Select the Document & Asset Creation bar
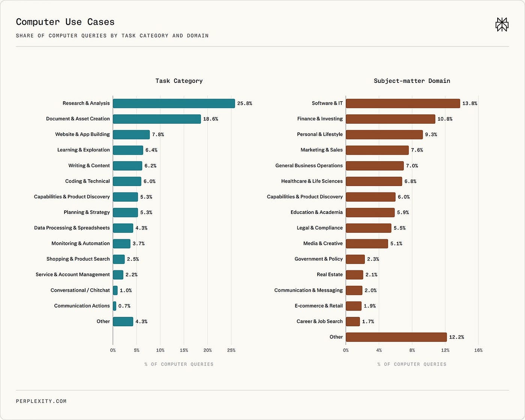Image resolution: width=525 pixels, height=420 pixels. point(157,119)
